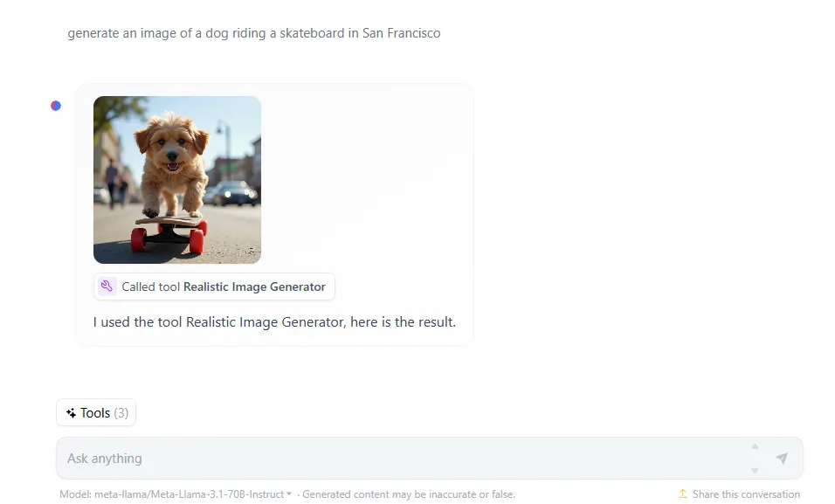
Task: Click Share this conversation link
Action: pyautogui.click(x=746, y=494)
